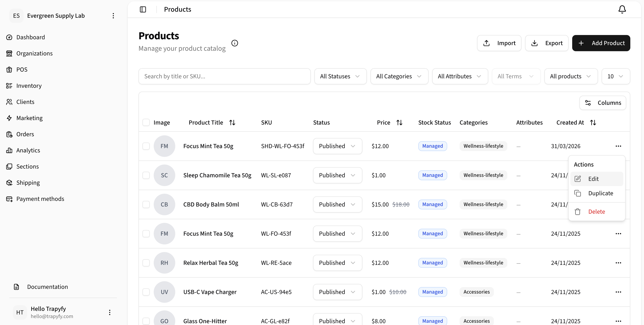Open the Columns settings button
This screenshot has width=644, height=325.
pos(603,103)
